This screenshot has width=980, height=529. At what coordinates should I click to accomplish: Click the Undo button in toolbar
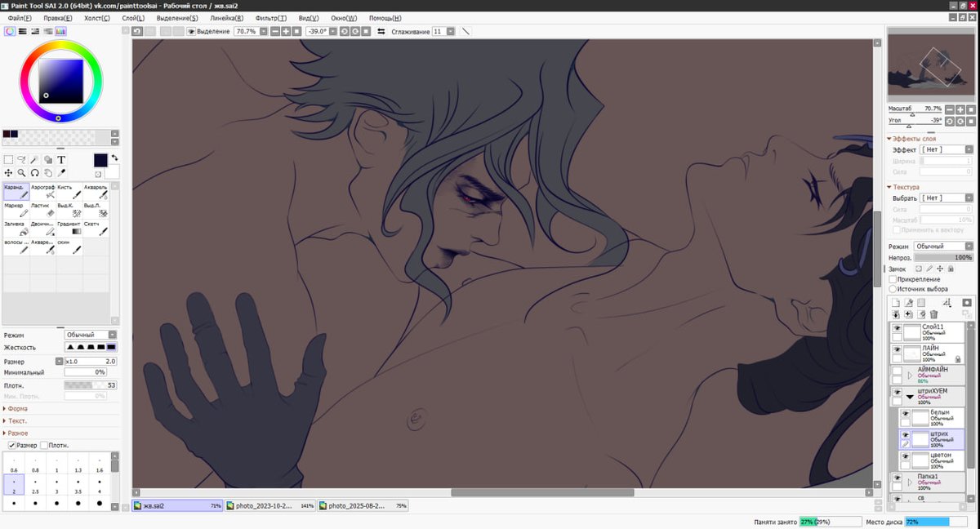(x=138, y=31)
